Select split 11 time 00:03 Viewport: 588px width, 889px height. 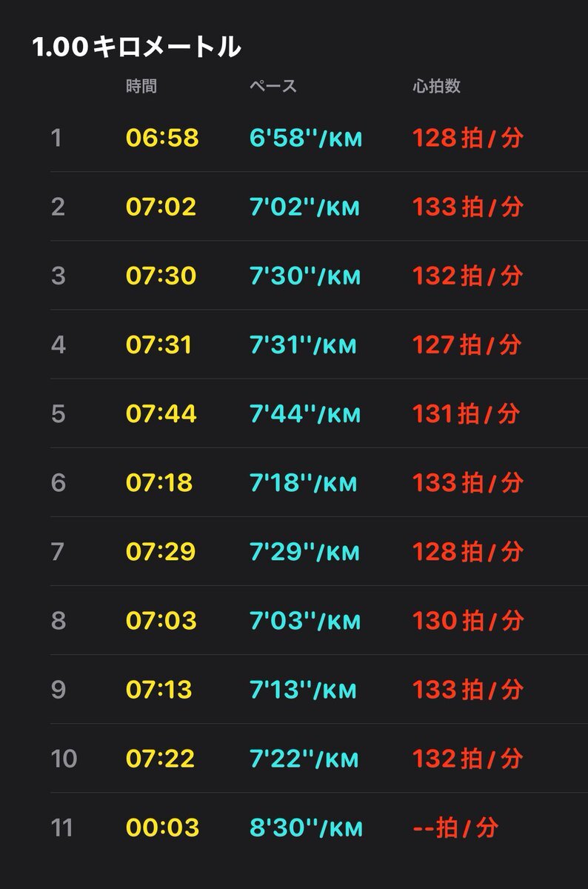pos(162,827)
